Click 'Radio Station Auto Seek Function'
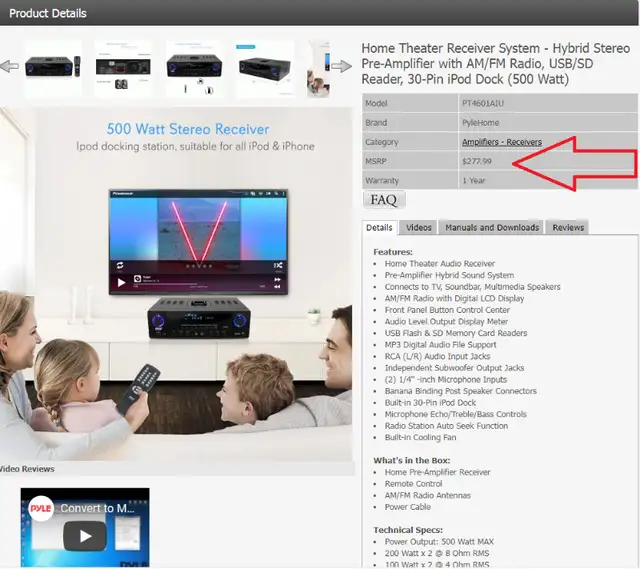 click(446, 426)
